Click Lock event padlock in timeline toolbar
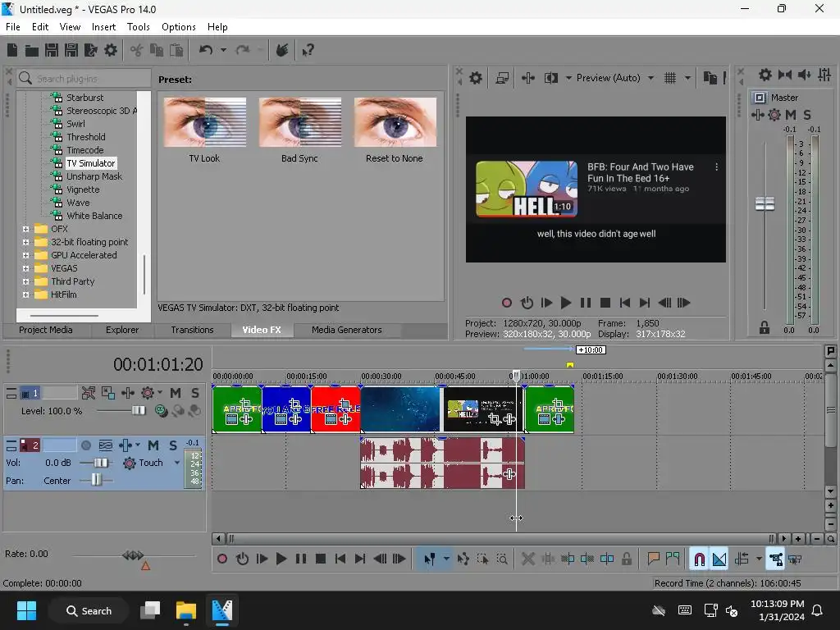The image size is (840, 630). click(x=626, y=559)
